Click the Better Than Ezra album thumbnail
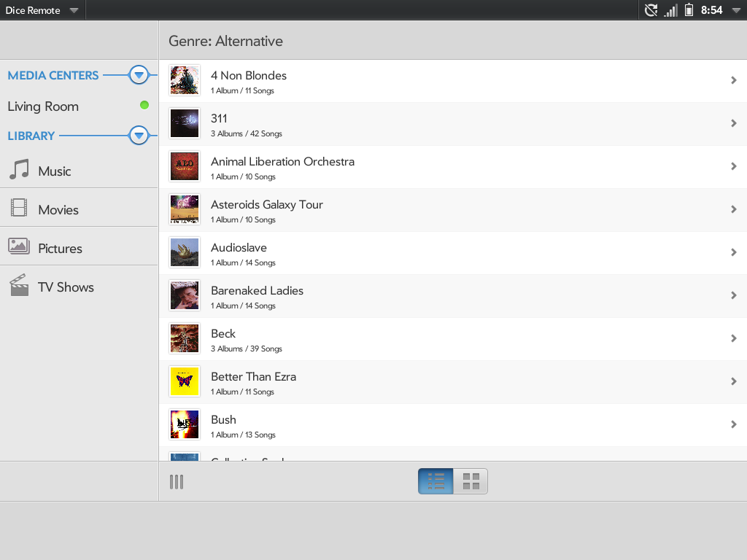The width and height of the screenshot is (747, 560). [185, 382]
